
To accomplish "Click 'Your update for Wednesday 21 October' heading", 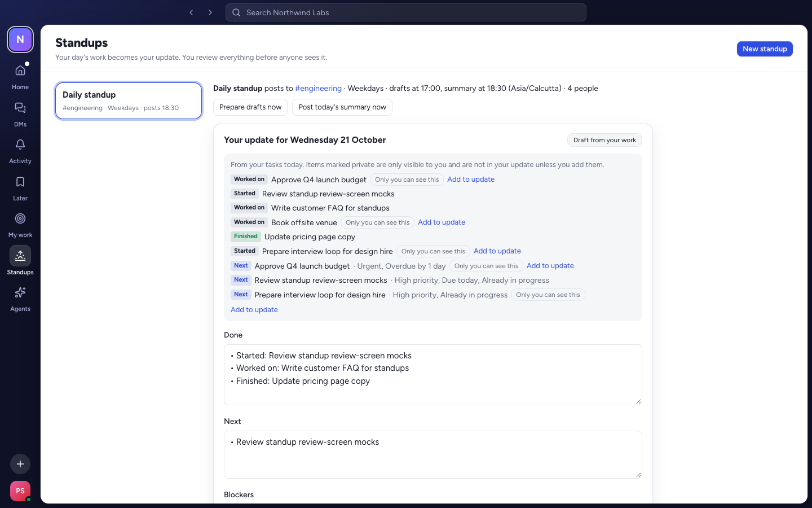I will pos(305,140).
